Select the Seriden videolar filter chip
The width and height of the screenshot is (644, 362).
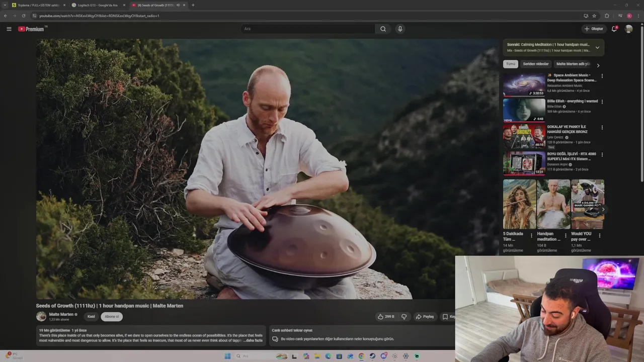pos(536,64)
